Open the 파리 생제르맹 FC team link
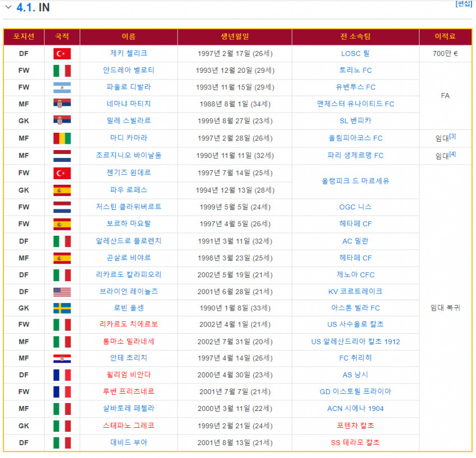 click(355, 156)
